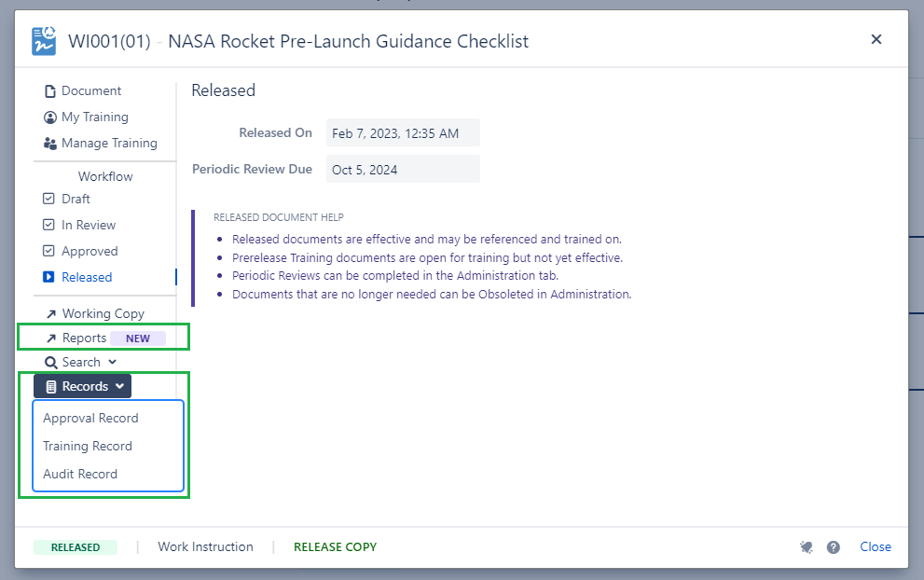Open Manage Training in the sidebar
The image size is (924, 580).
click(x=108, y=143)
